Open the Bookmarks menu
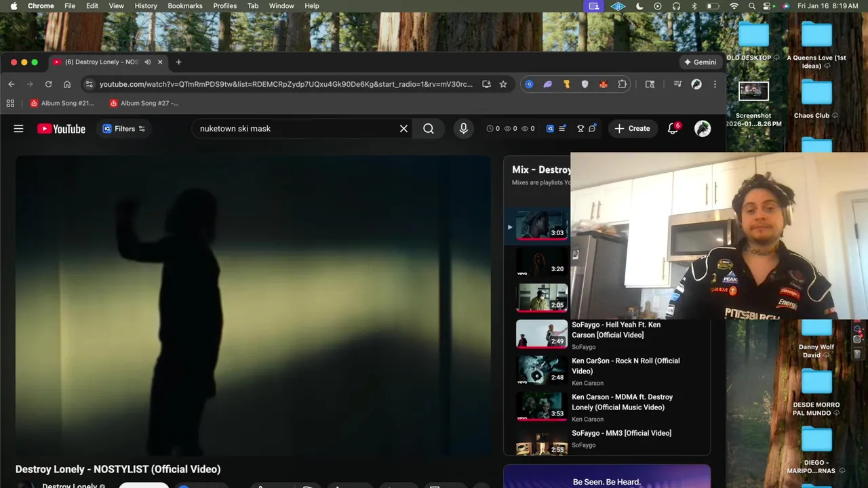 (x=185, y=6)
